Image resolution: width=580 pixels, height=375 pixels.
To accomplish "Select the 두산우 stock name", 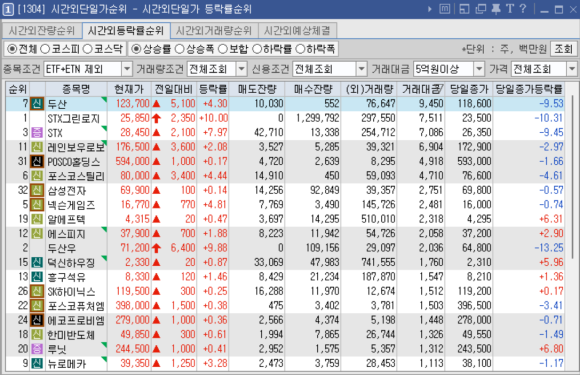I will (61, 248).
